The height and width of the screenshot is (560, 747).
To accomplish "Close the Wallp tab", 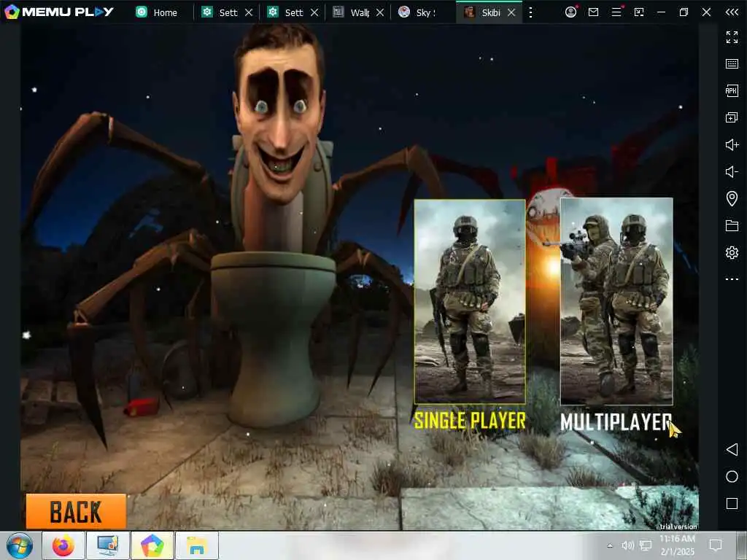I will tap(380, 12).
